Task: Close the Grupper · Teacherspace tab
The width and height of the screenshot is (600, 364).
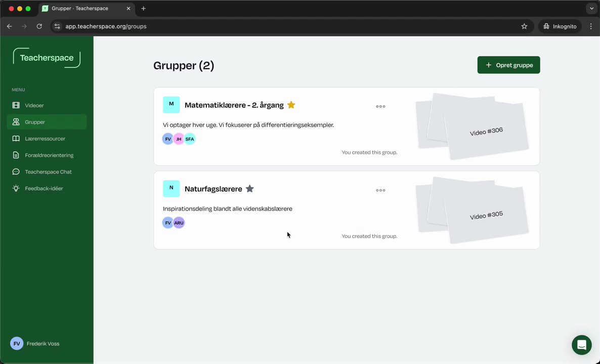Action: coord(128,9)
